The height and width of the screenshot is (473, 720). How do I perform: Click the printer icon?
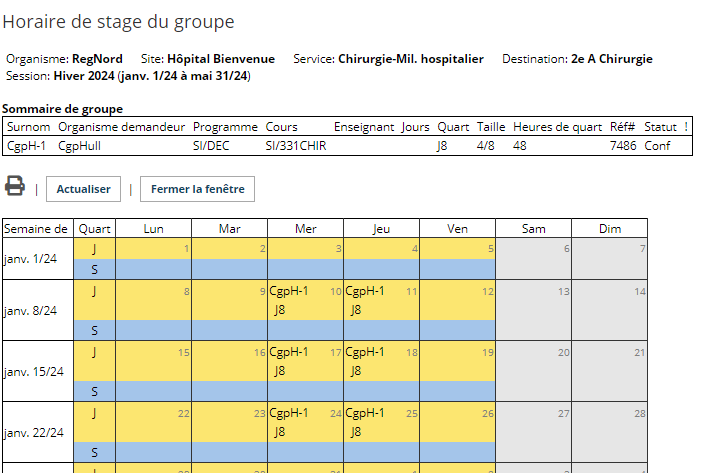[x=15, y=186]
